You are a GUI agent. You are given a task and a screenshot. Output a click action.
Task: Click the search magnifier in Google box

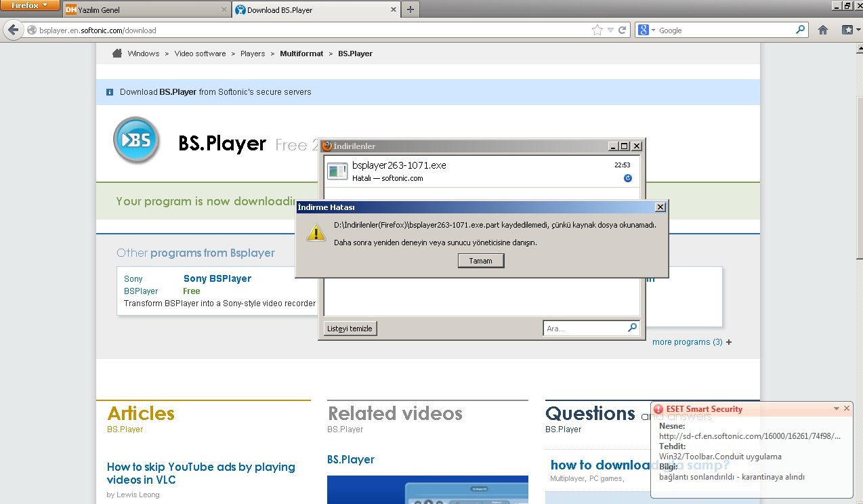[x=801, y=30]
